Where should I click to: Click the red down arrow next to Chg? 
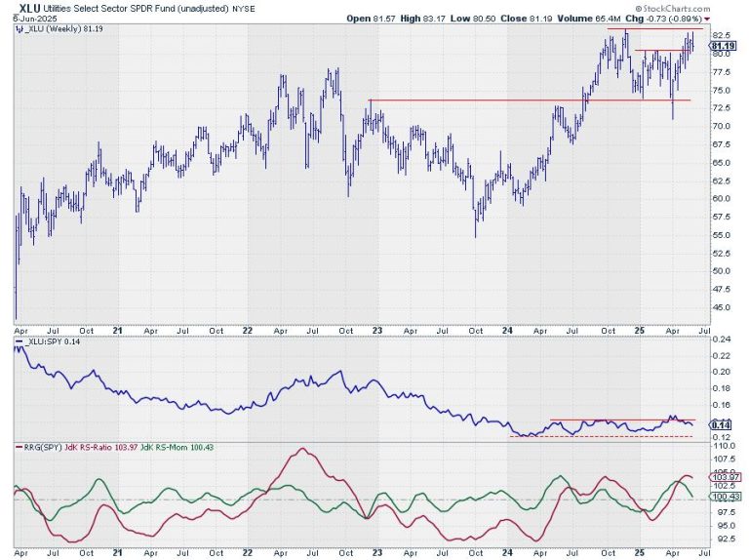(x=707, y=20)
